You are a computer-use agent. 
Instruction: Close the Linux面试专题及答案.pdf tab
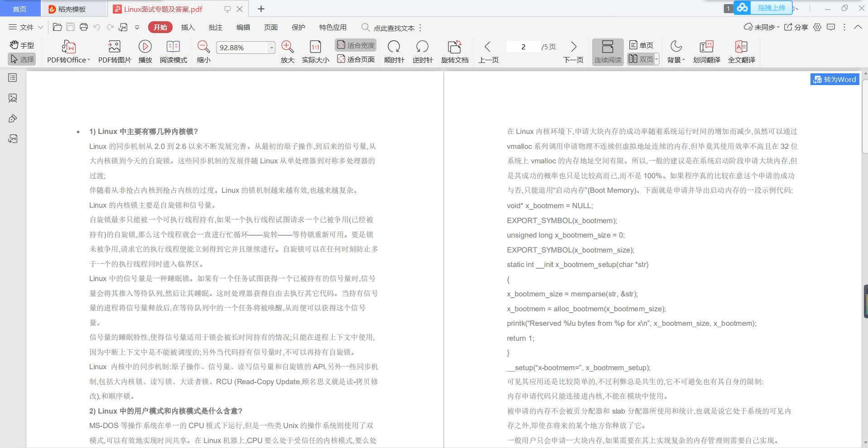click(x=240, y=9)
